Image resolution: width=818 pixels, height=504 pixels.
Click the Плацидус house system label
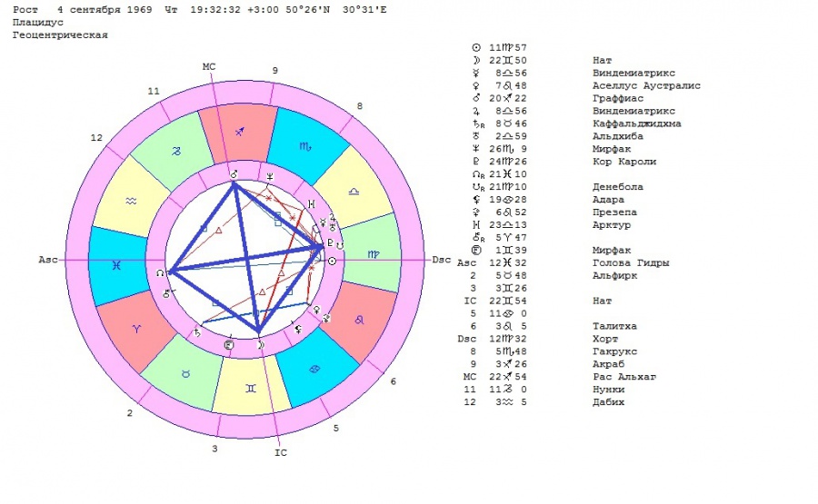pos(37,21)
